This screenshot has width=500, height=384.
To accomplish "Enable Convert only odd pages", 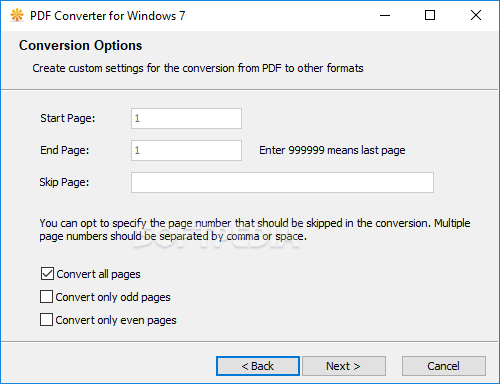I will pos(46,296).
